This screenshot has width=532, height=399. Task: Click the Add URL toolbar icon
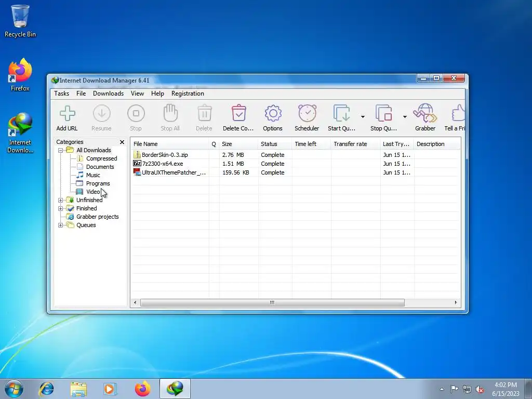(x=67, y=113)
